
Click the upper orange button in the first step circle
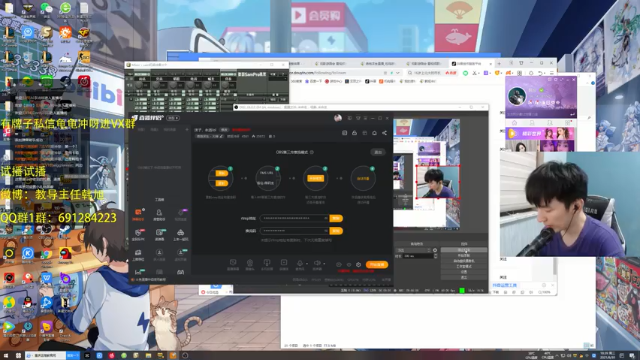(x=221, y=173)
